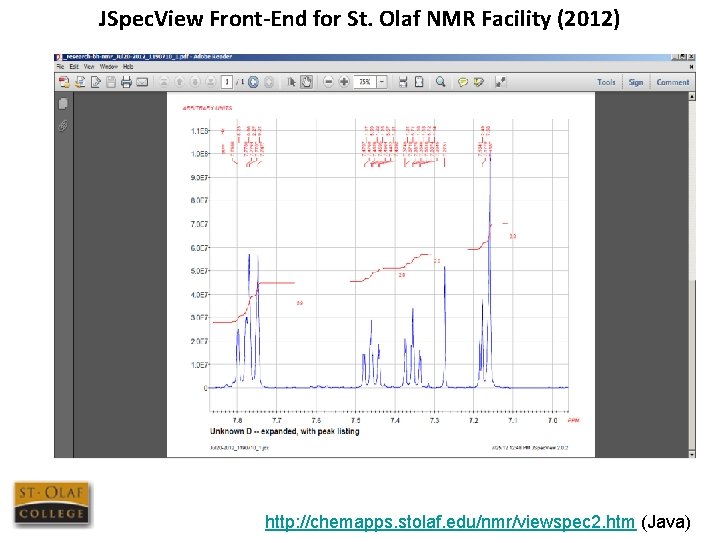Zoom out with the minus button
Screen dimensions: 720x540
(x=328, y=82)
